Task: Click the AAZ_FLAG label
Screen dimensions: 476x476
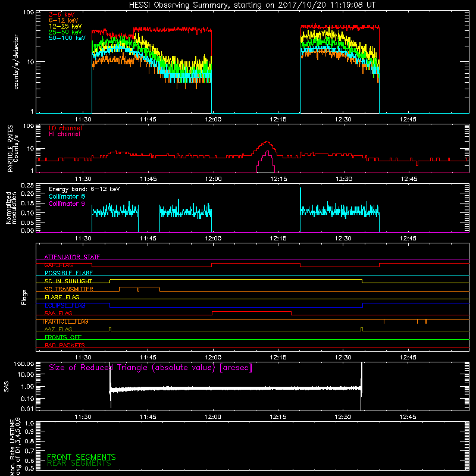Action: pos(58,330)
